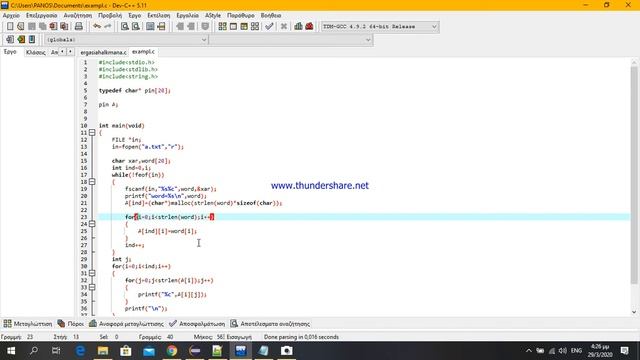Collapse the for block fold at line 31
This screenshot has width=640, height=360.
92,273
